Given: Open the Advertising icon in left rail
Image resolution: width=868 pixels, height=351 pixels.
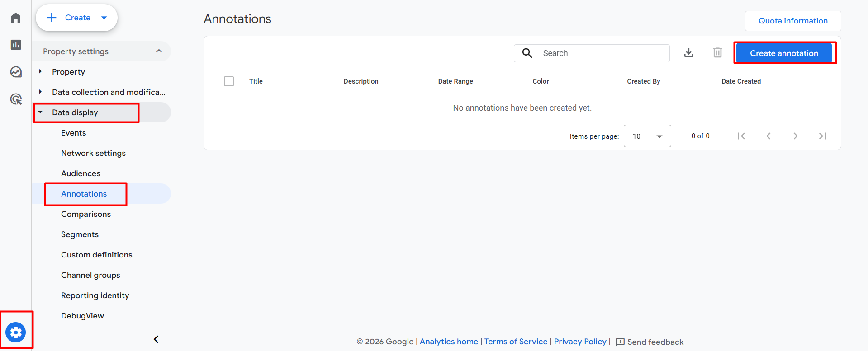Looking at the screenshot, I should pos(16,99).
